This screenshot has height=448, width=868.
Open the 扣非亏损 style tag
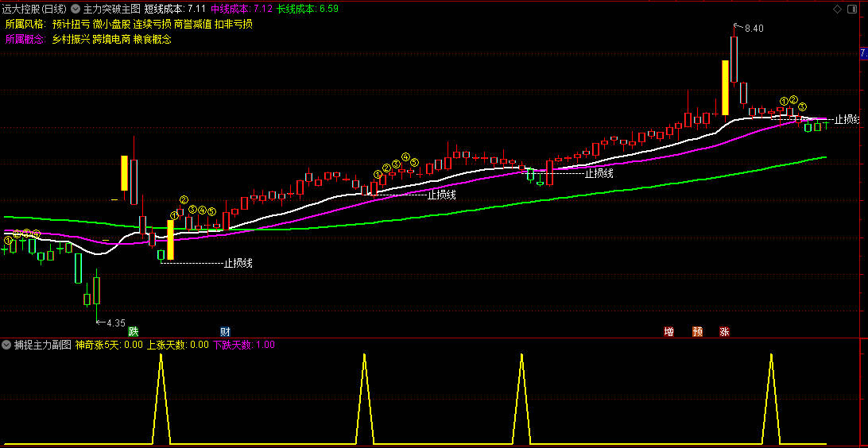[x=234, y=25]
